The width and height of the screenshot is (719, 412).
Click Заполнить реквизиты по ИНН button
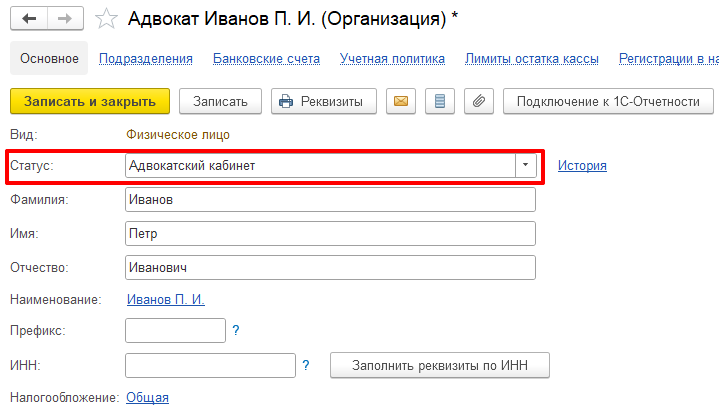pos(440,365)
